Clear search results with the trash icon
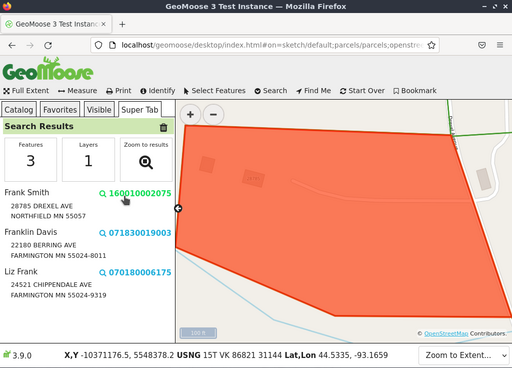 pos(163,127)
